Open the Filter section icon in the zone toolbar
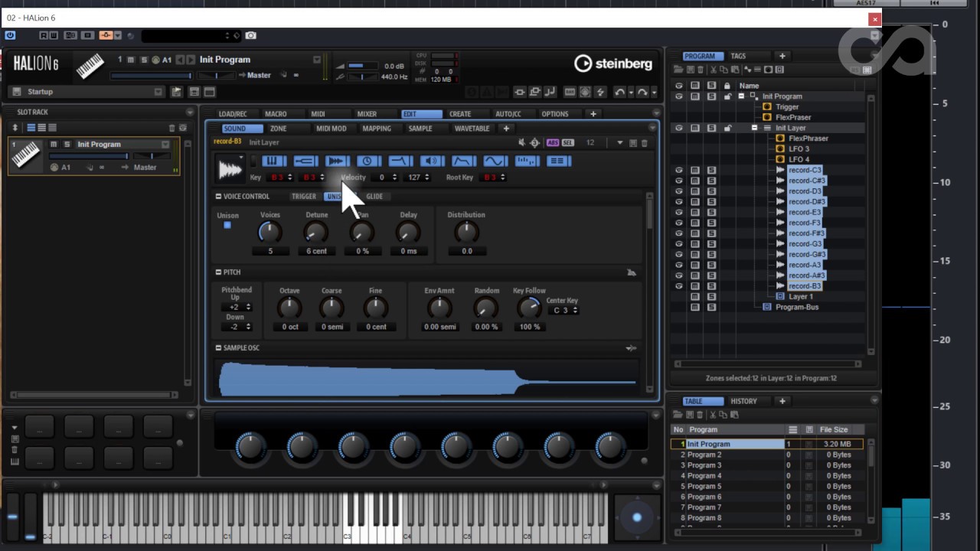The height and width of the screenshot is (551, 980). click(400, 161)
